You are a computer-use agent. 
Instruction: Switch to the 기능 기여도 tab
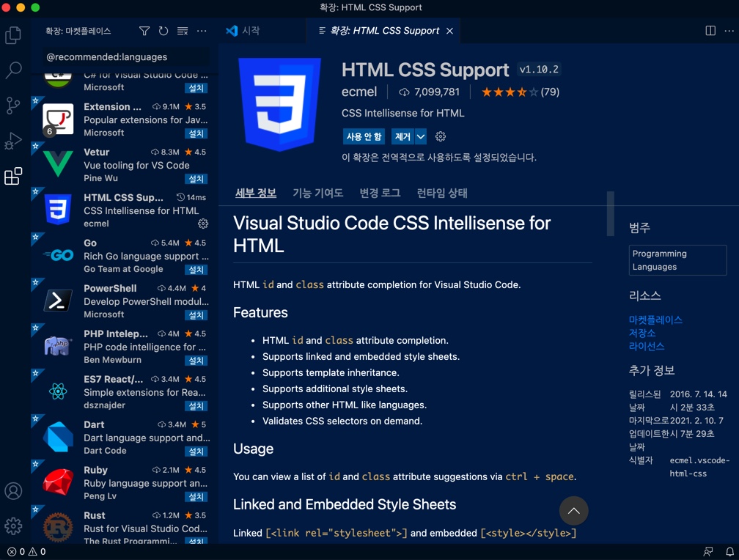(x=317, y=193)
